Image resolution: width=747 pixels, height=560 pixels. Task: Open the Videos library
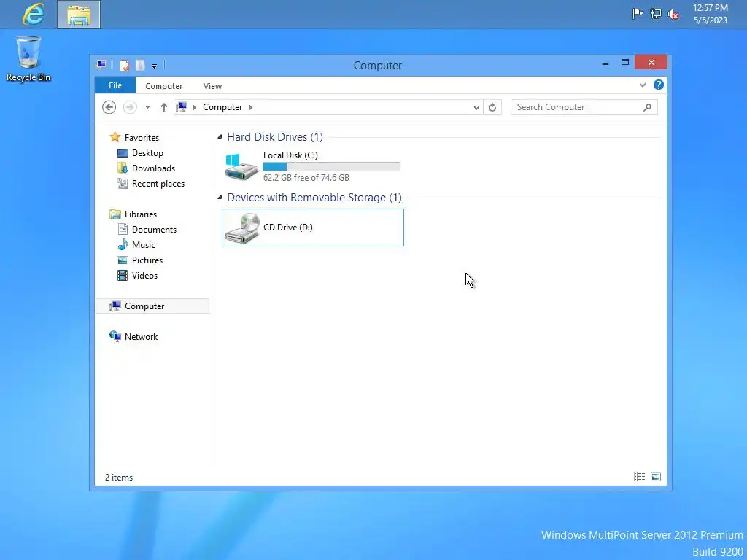click(144, 275)
